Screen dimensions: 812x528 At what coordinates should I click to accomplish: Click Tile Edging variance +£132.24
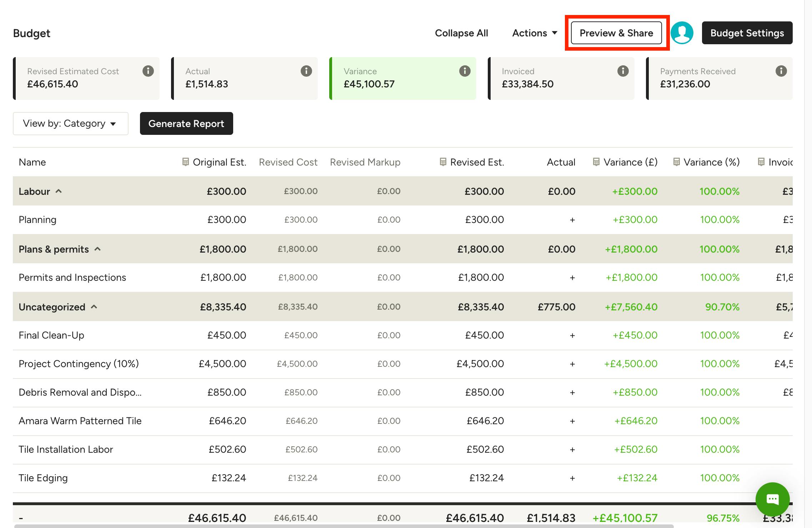tap(637, 478)
